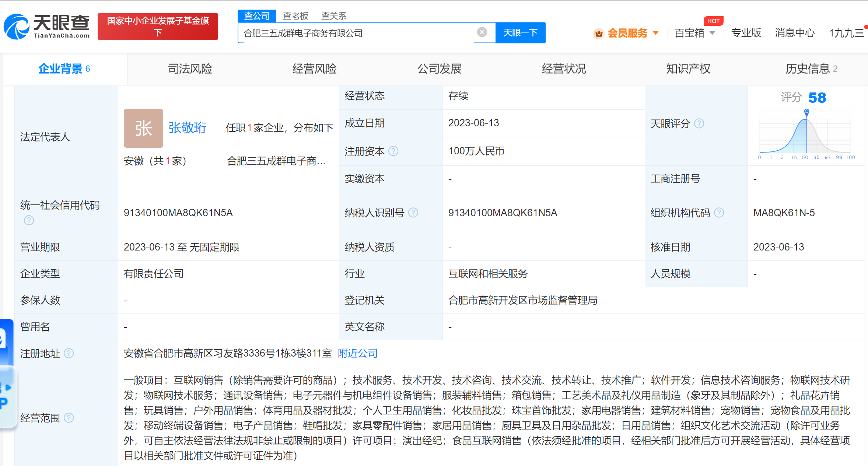
Task: Click the 天眼一下 search button
Action: (520, 33)
